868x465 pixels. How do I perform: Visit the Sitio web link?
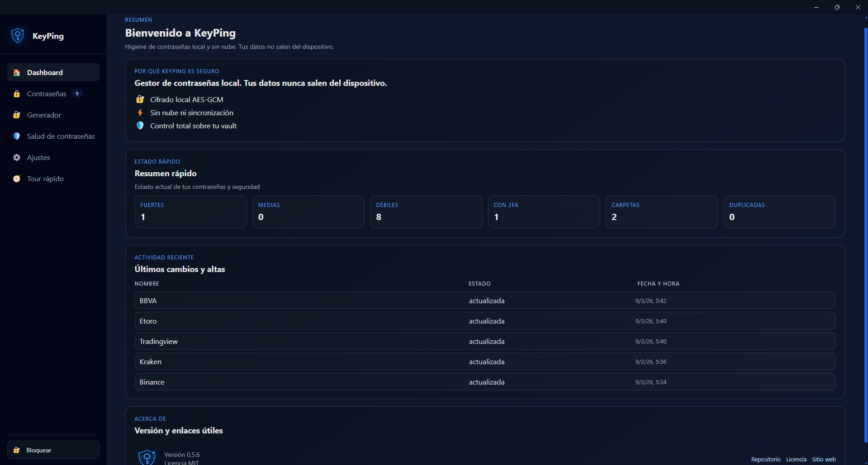[823, 459]
